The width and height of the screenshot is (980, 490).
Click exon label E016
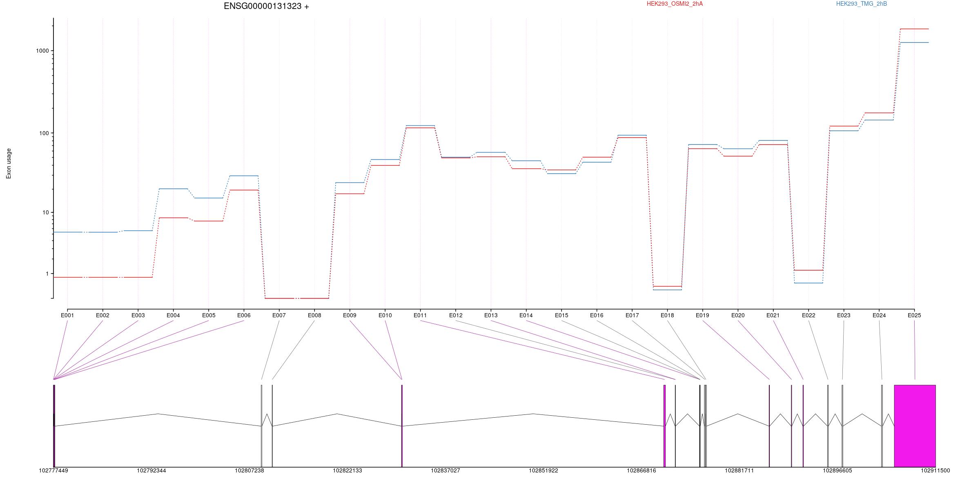(x=597, y=315)
